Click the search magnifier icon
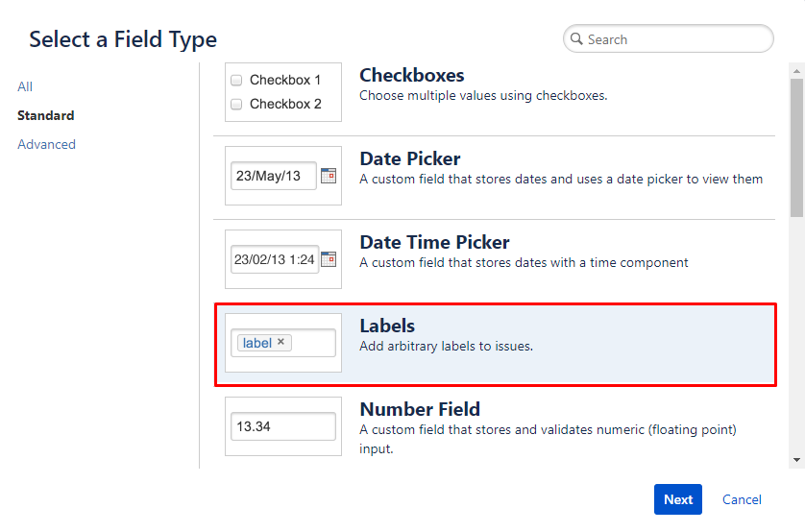 click(576, 39)
